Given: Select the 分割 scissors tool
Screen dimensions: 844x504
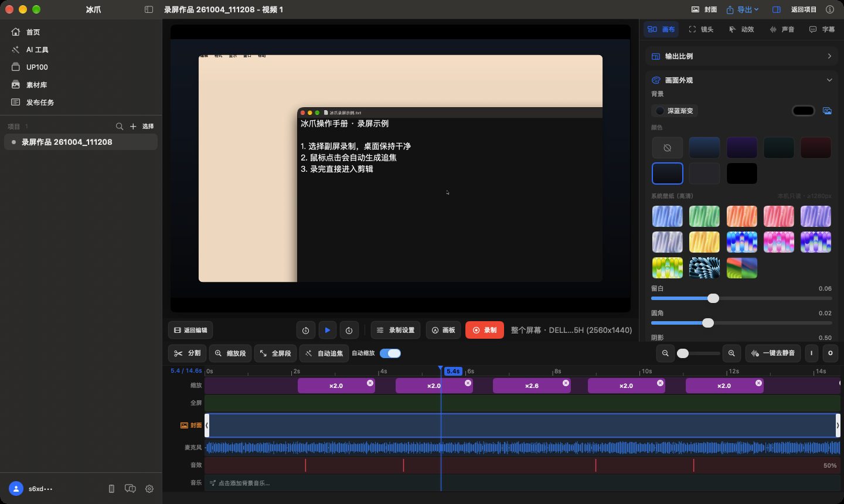Looking at the screenshot, I should (188, 353).
